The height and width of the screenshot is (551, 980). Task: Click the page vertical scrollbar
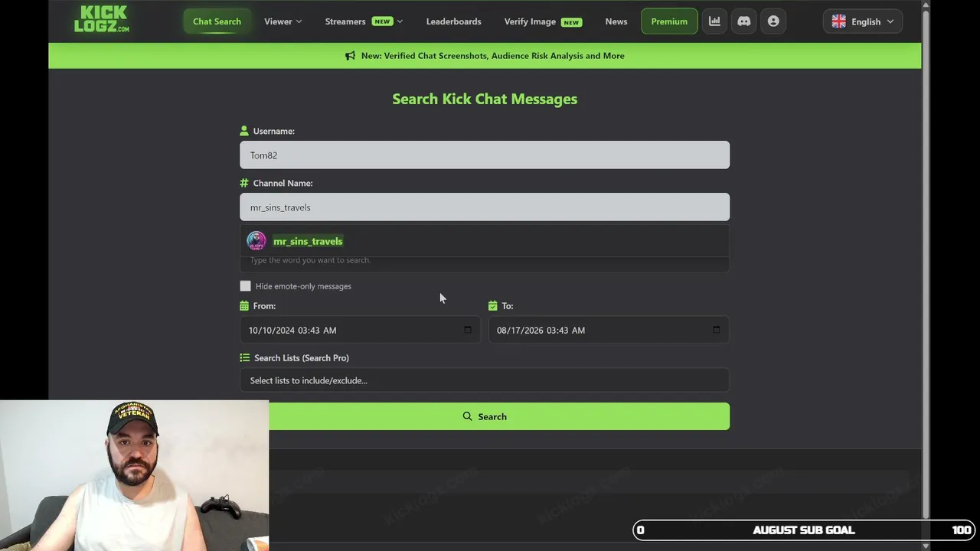tap(926, 264)
